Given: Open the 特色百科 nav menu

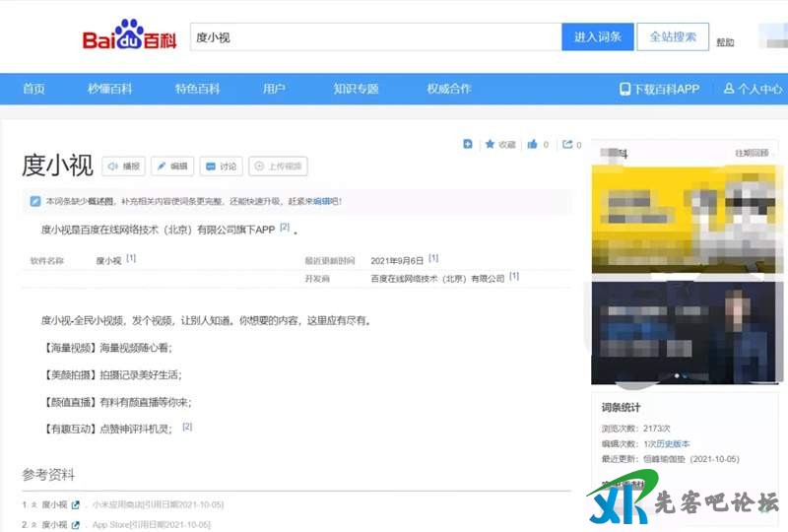Looking at the screenshot, I should click(x=197, y=89).
